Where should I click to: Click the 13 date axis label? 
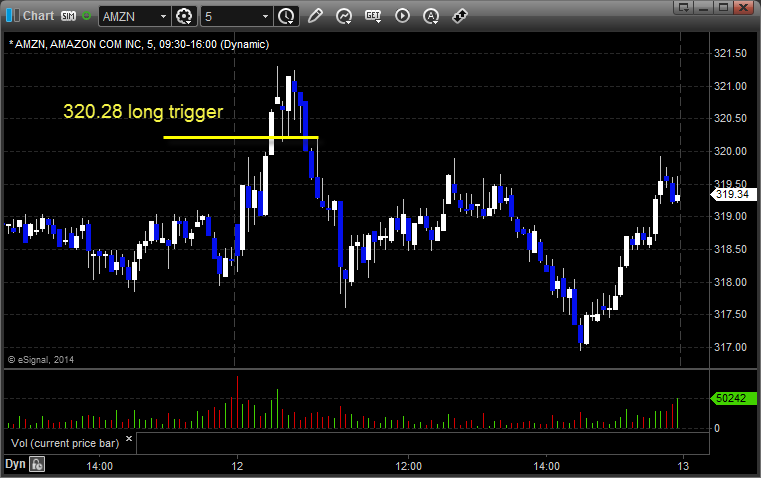pos(683,466)
